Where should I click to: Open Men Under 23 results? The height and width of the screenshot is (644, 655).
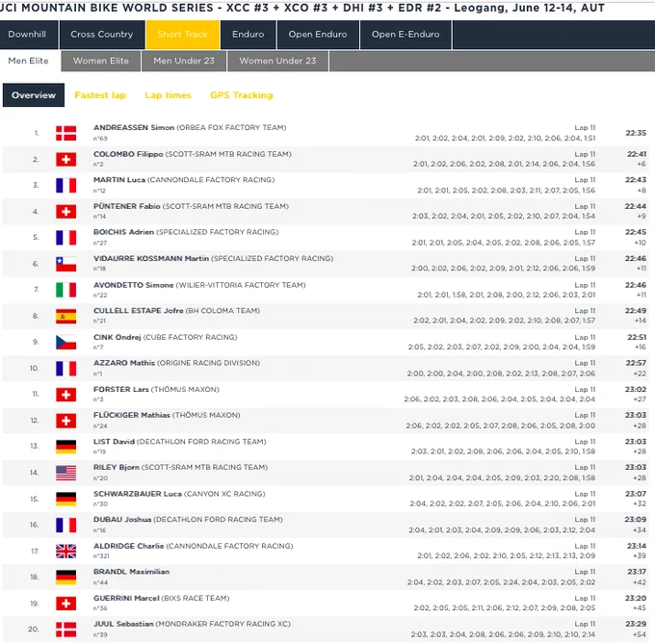coord(184,61)
